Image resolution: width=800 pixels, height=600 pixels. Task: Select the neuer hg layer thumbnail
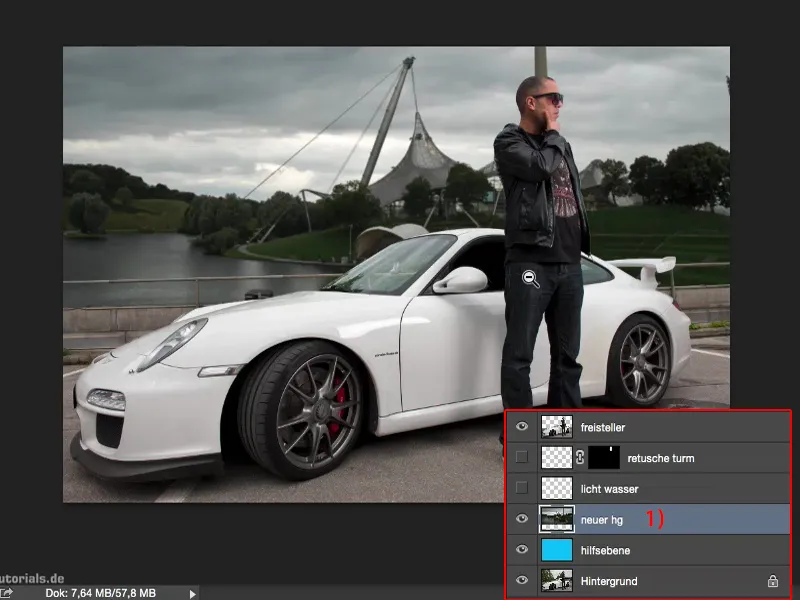(x=556, y=519)
